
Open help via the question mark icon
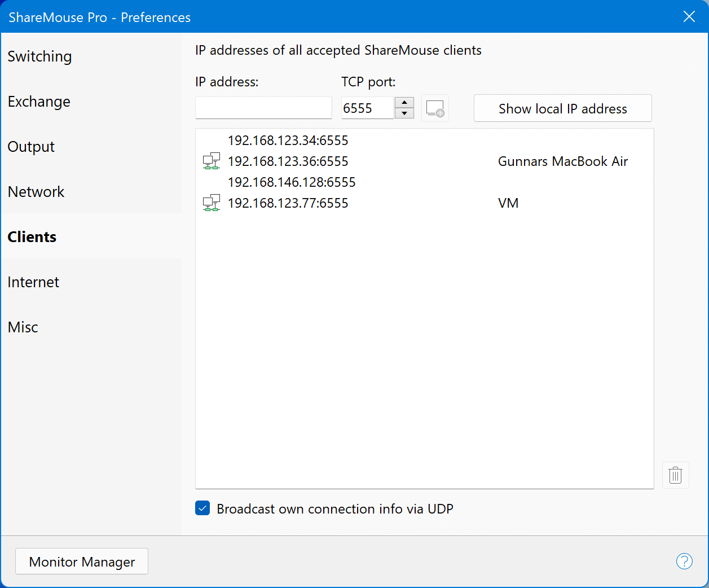(684, 561)
